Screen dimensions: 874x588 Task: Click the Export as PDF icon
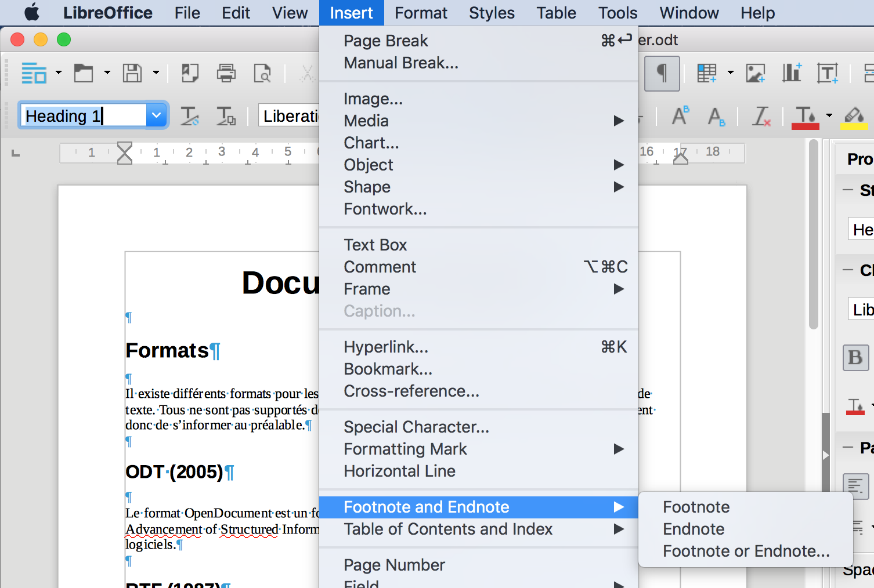190,73
